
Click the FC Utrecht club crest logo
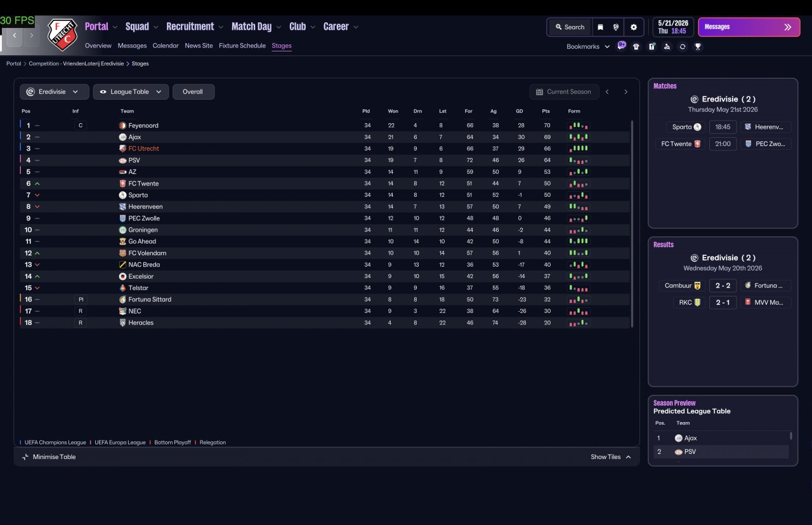(62, 34)
